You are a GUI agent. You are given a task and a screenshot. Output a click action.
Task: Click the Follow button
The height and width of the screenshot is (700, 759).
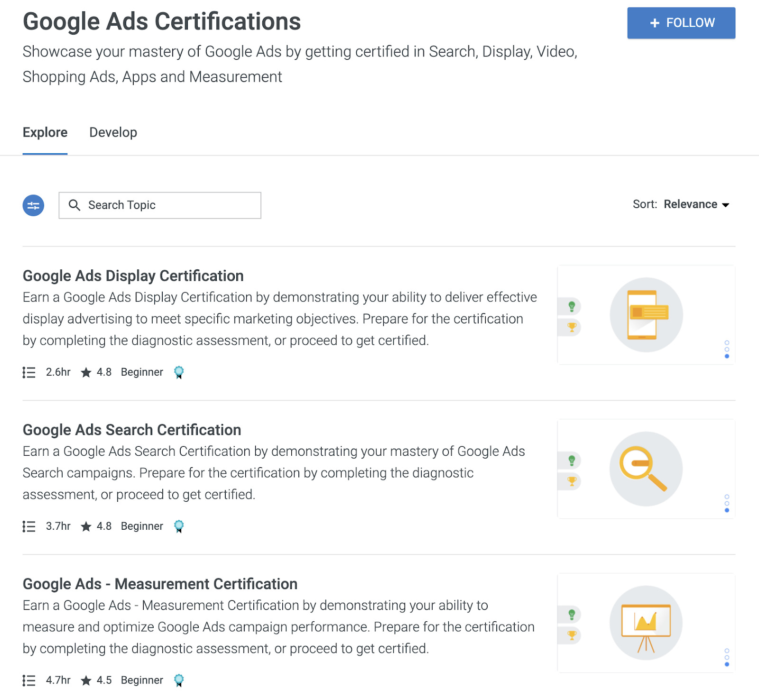[681, 23]
